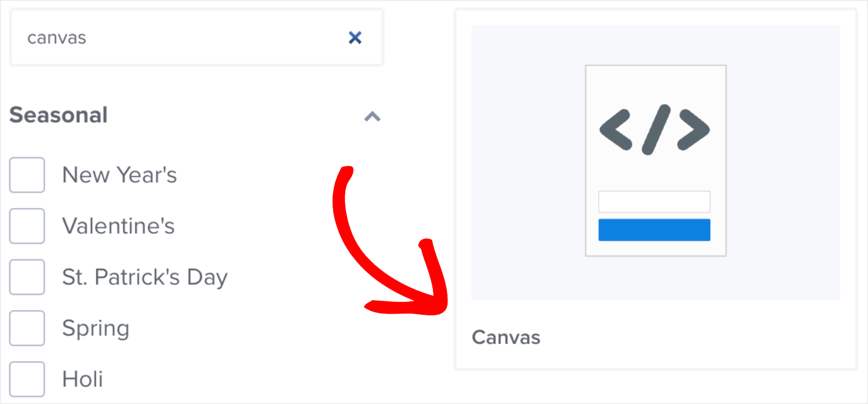This screenshot has height=404, width=868.
Task: Click the blue submit button in template preview
Action: 653,229
